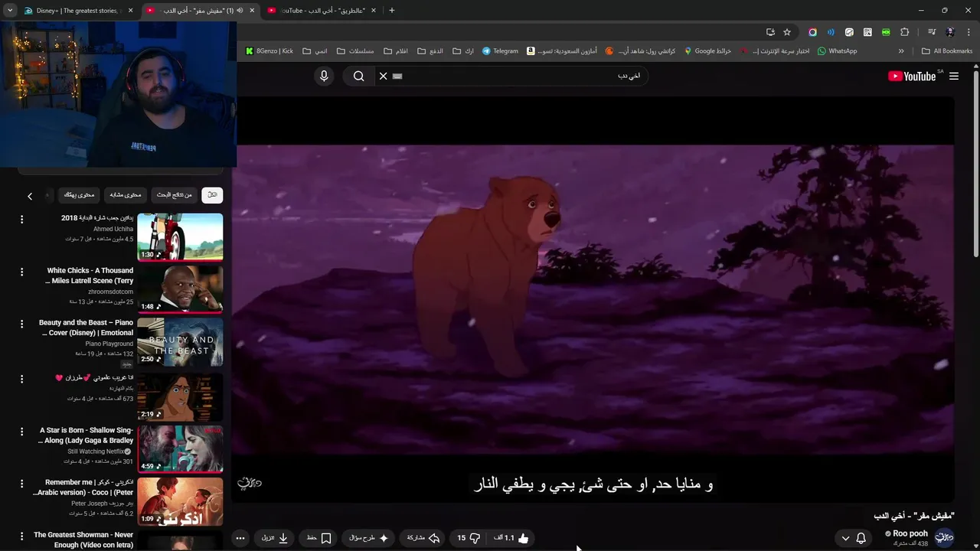The height and width of the screenshot is (551, 980).
Task: Open the YouTube guide hamburger menu
Action: (954, 76)
